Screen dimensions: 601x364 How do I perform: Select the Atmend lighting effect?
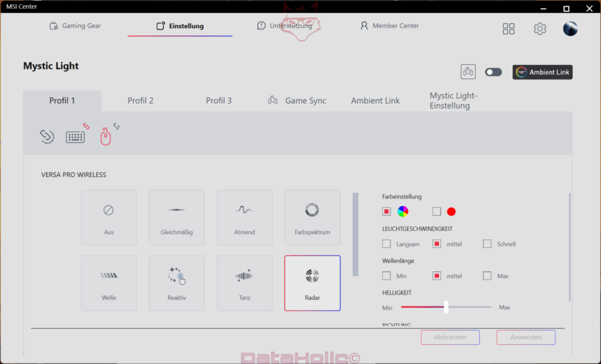pos(245,217)
